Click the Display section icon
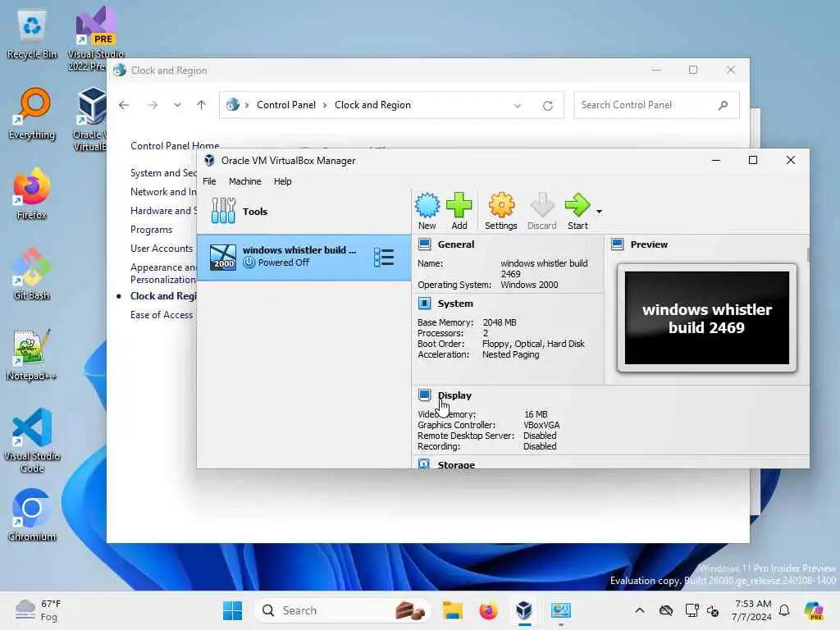This screenshot has height=630, width=840. pos(424,395)
